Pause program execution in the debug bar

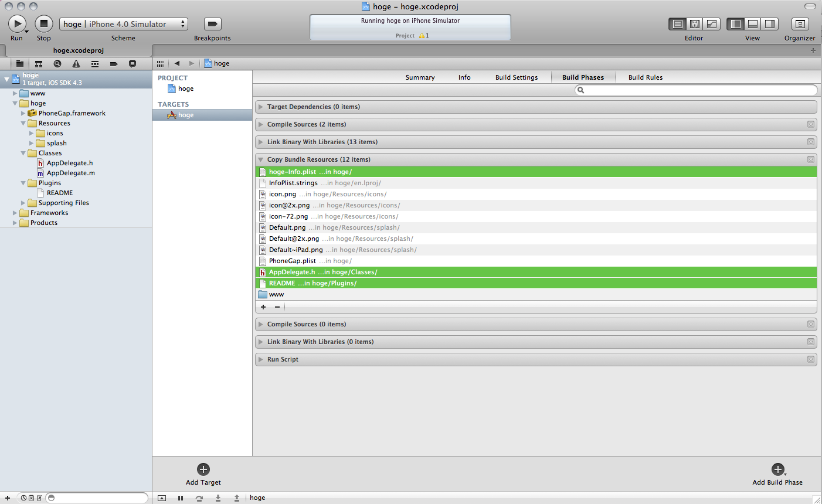click(x=181, y=498)
